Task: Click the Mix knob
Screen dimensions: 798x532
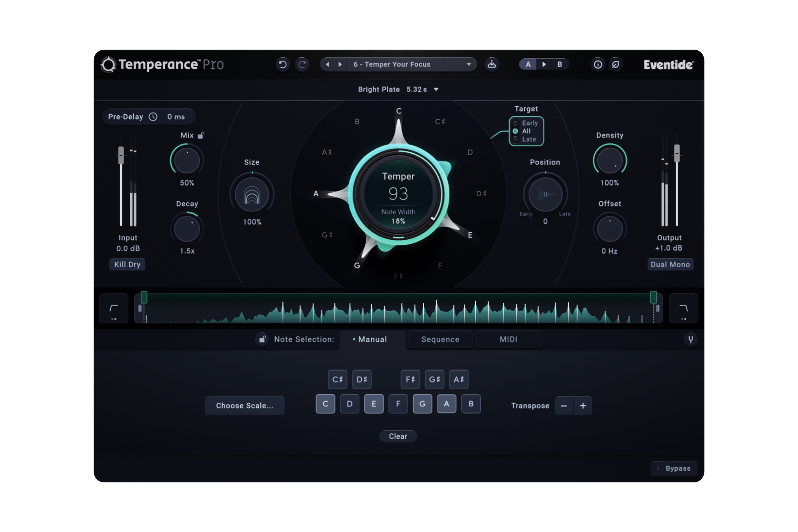Action: 187,160
